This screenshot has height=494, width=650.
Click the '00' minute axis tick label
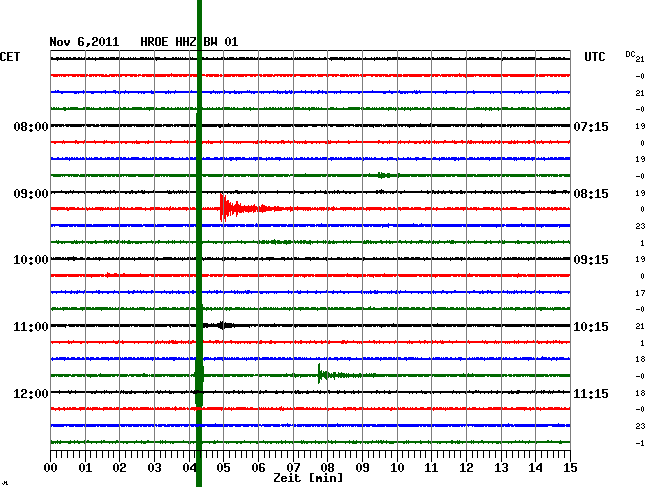pos(51,468)
